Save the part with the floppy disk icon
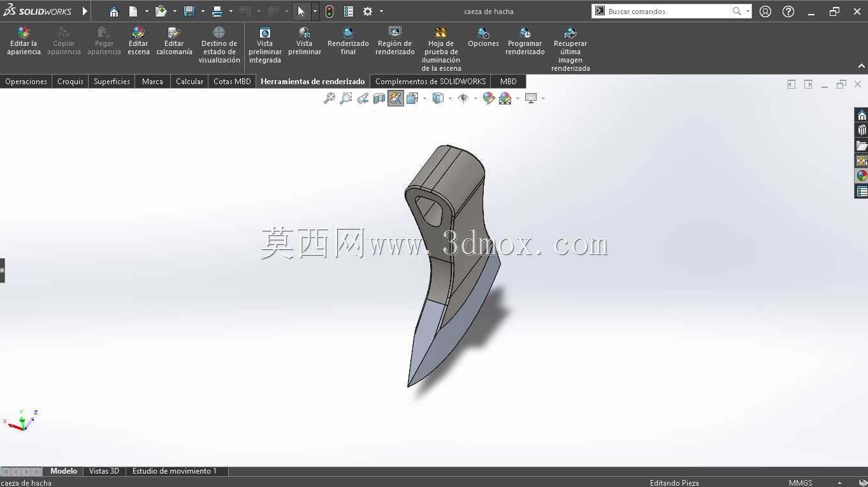The height and width of the screenshot is (487, 868). (x=189, y=11)
